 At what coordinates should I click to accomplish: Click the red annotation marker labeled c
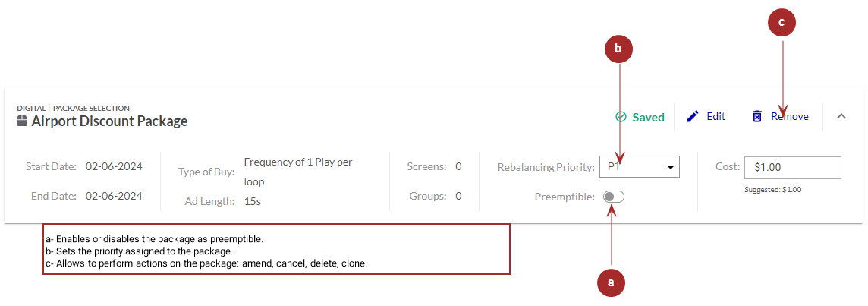coord(782,23)
